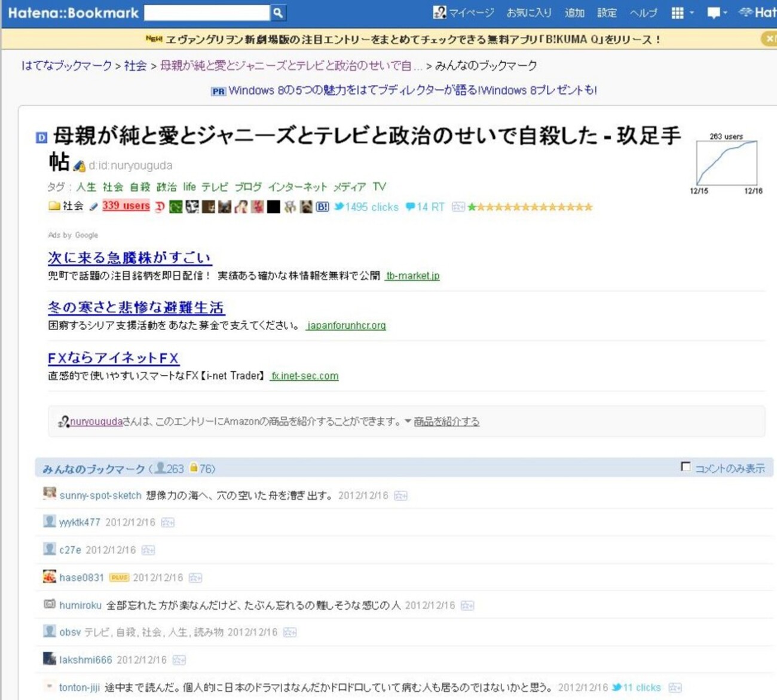This screenshot has width=777, height=700.
Task: Click sunny-spot-sketch's user avatar
Action: (50, 494)
